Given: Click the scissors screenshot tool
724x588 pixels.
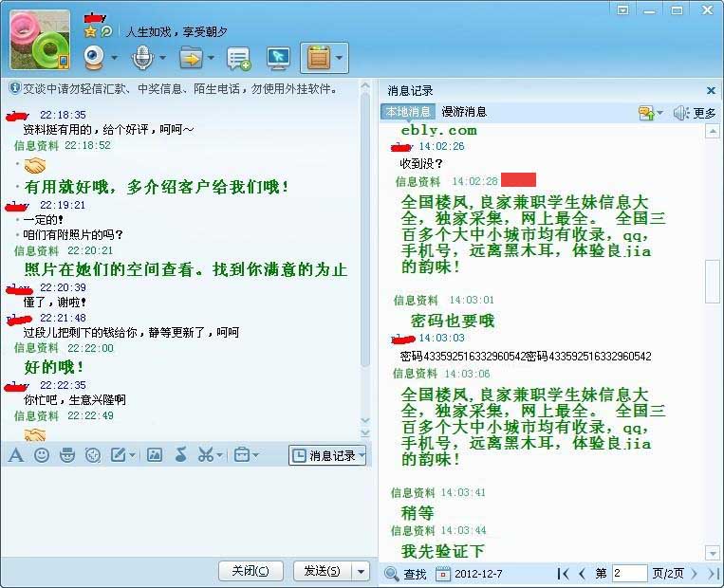Looking at the screenshot, I should click(x=205, y=455).
